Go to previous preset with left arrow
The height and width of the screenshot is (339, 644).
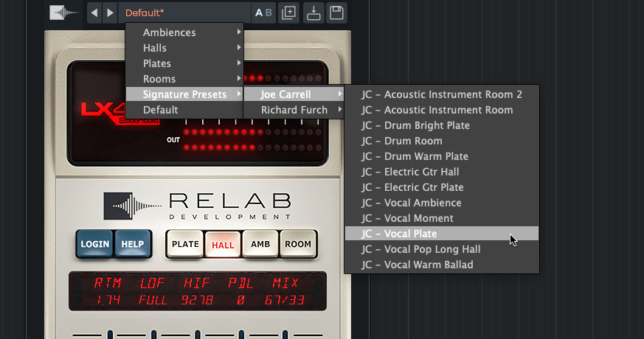coord(94,13)
